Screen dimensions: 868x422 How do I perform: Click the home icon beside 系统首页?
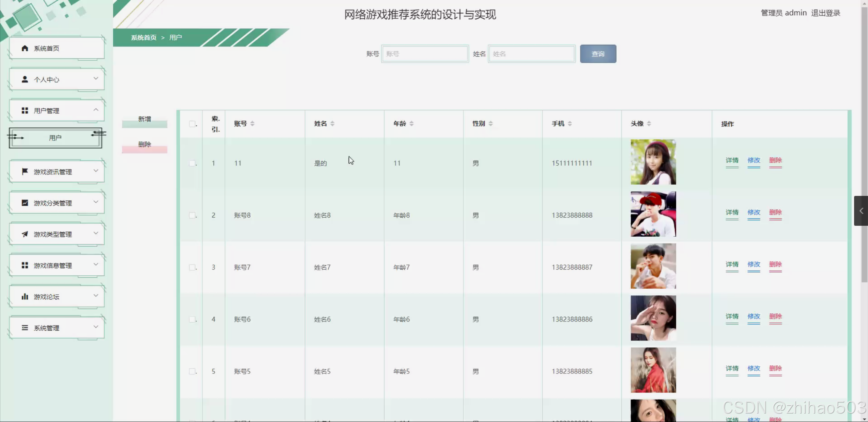click(x=25, y=48)
